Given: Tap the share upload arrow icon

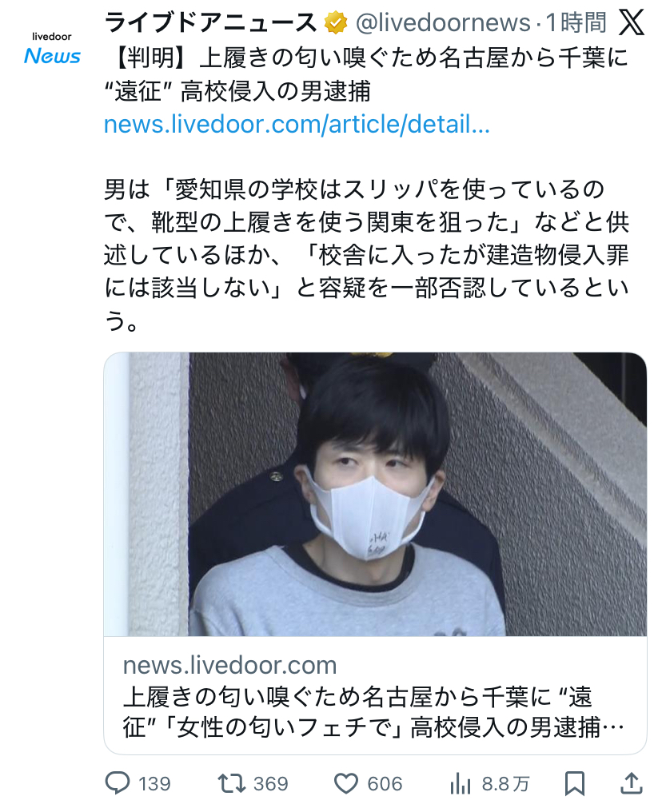Looking at the screenshot, I should coord(632,783).
